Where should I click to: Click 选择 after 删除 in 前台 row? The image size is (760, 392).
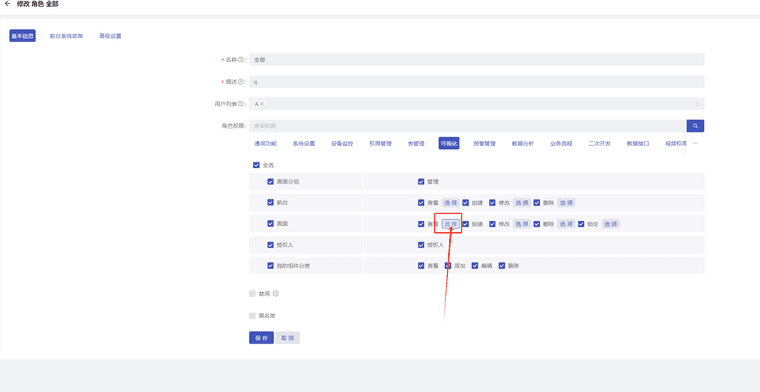tap(566, 203)
